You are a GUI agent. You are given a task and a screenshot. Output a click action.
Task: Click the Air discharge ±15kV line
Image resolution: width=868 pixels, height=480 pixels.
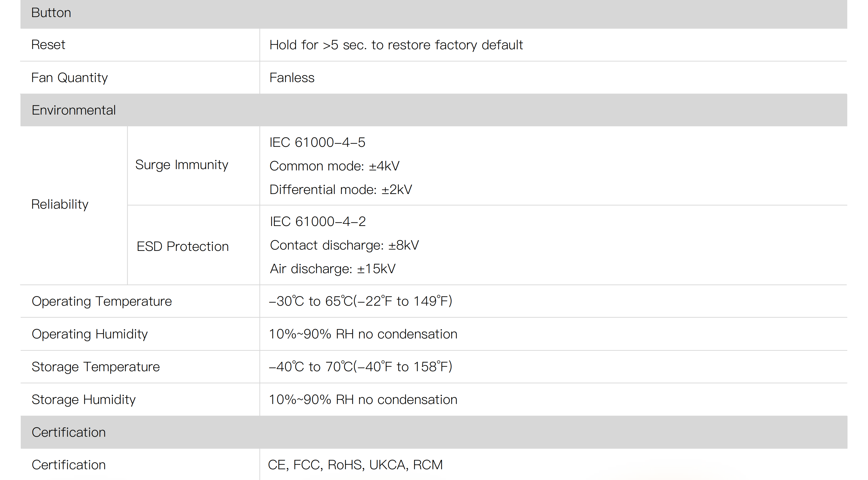(333, 269)
